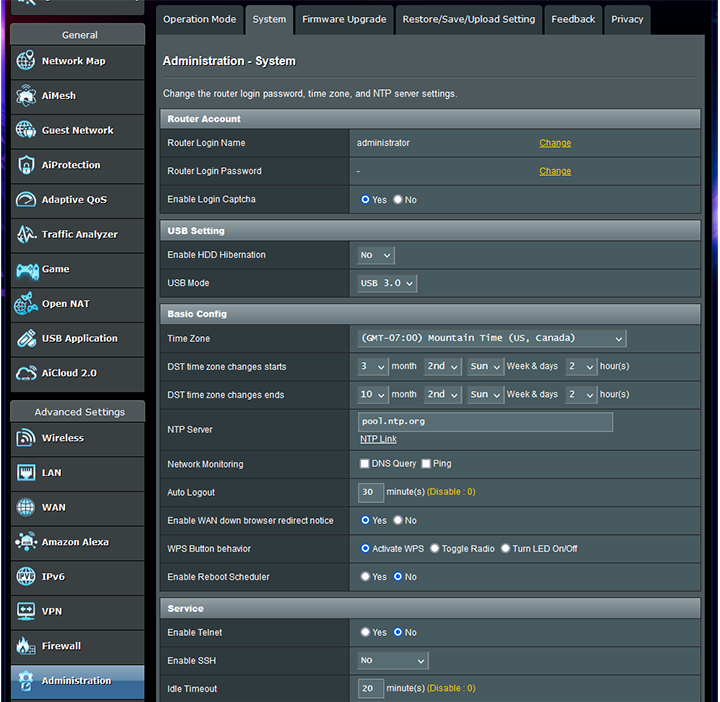Select Toggle Radio for WPS button
This screenshot has height=702, width=720.
click(435, 549)
